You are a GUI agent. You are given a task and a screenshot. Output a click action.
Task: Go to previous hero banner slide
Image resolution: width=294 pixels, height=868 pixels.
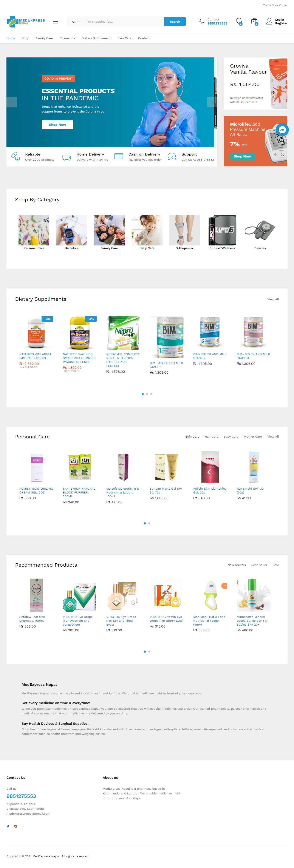pyautogui.click(x=11, y=102)
